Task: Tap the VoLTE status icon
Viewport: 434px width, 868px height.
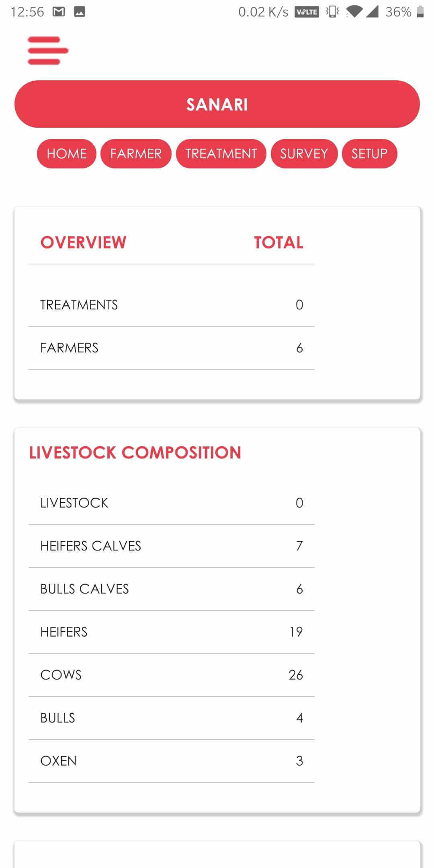Action: point(307,12)
